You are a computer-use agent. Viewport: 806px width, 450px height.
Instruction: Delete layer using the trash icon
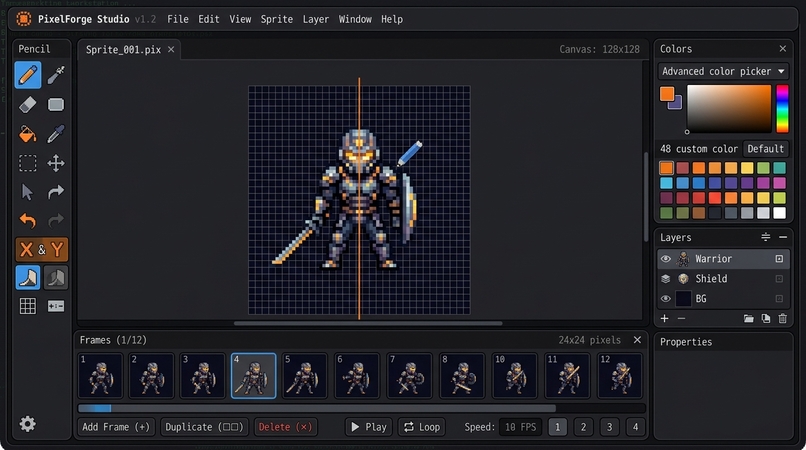[x=782, y=318]
